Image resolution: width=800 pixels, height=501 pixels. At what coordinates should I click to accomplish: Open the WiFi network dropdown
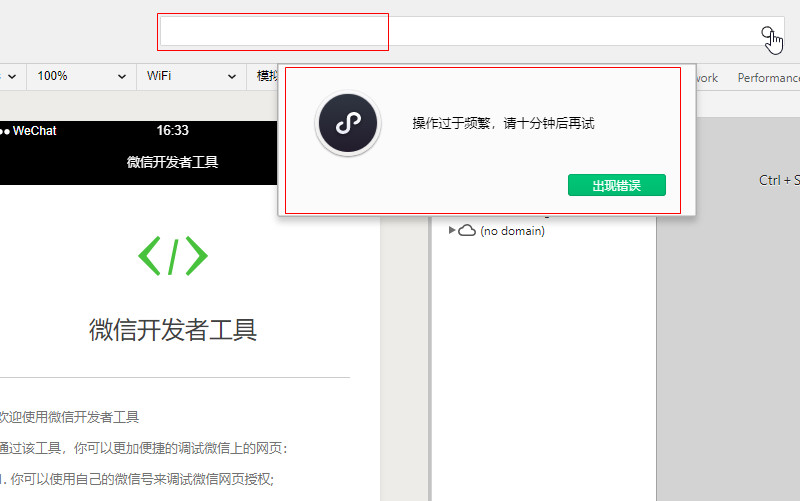(x=191, y=77)
